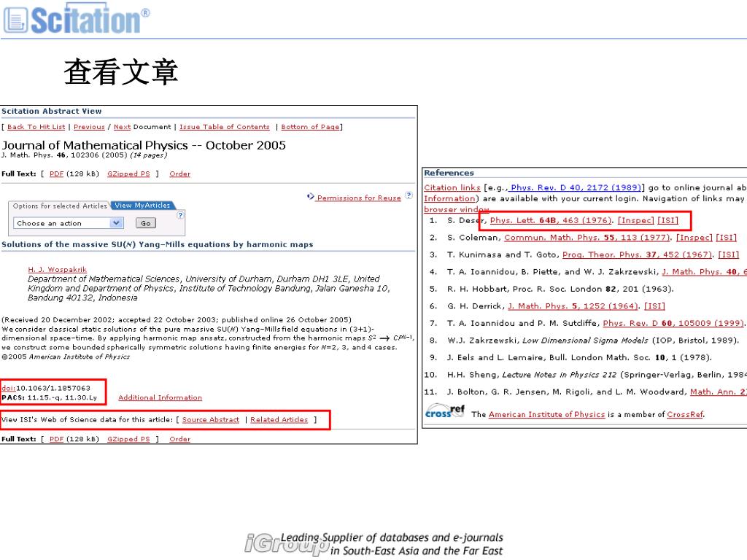Click the bottom Order link
The image size is (747, 560).
179,439
